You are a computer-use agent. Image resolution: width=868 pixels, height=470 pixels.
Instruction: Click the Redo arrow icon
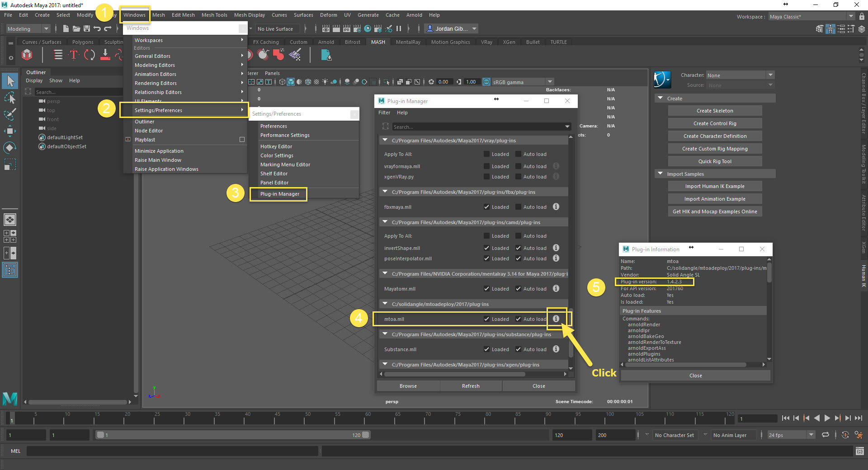(108, 28)
